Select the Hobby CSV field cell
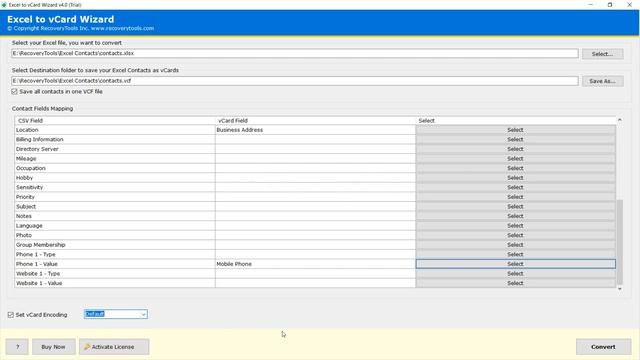The width and height of the screenshot is (640, 360). 115,178
